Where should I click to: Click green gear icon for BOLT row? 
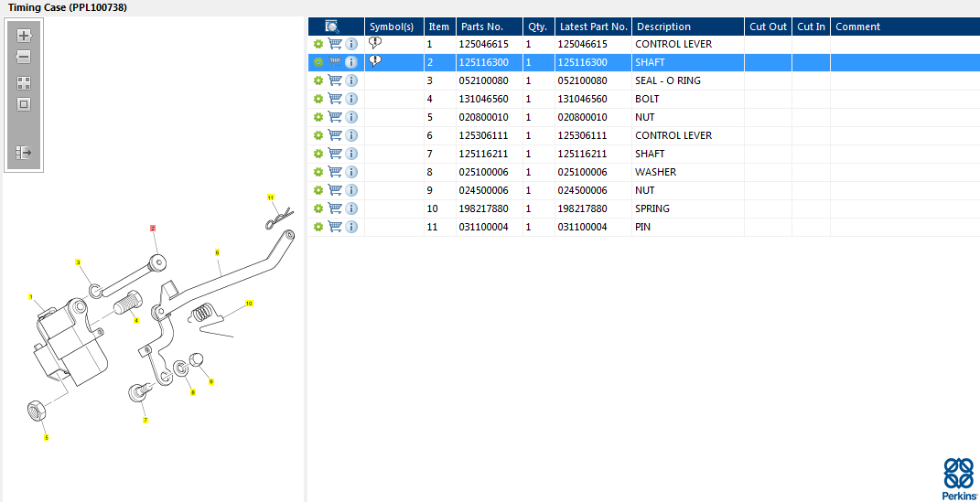click(x=318, y=99)
